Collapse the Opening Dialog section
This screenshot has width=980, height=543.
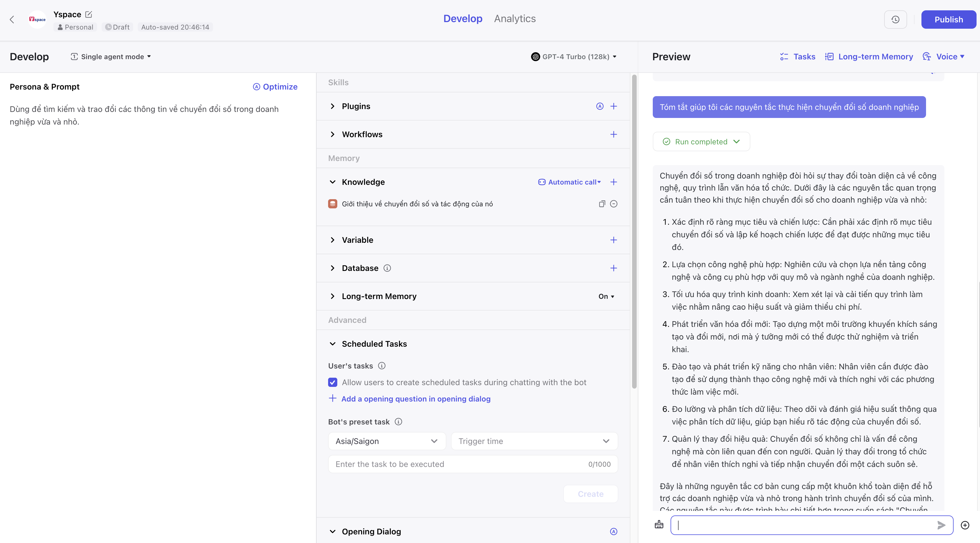(332, 532)
